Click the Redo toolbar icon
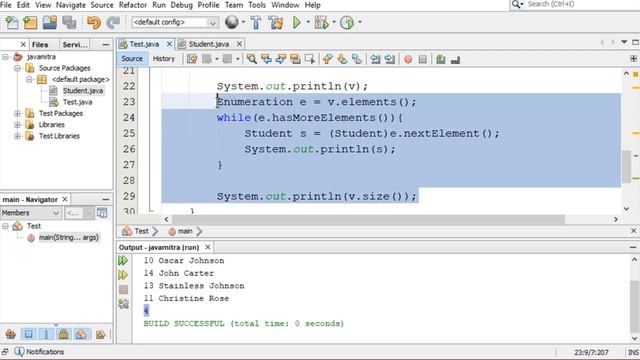 [113, 22]
